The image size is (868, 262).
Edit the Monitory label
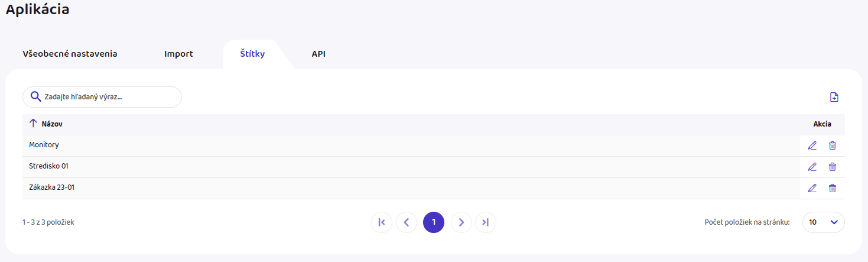(x=812, y=145)
